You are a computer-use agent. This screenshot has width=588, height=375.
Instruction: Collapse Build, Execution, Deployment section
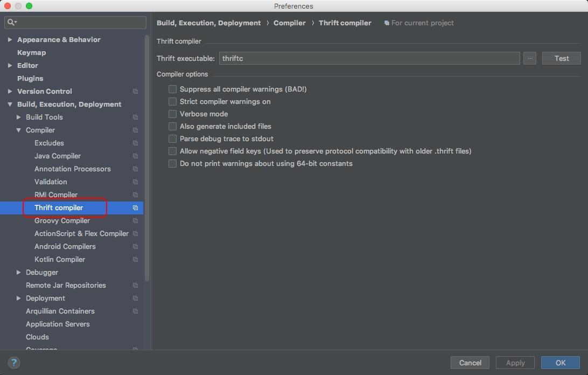(10, 105)
